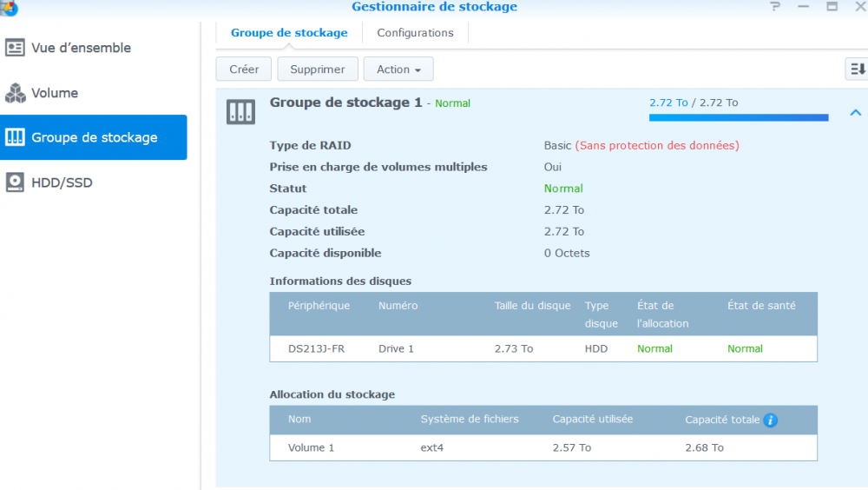This screenshot has width=868, height=490.
Task: Switch to the Groupe de stockage tab
Action: [x=289, y=33]
